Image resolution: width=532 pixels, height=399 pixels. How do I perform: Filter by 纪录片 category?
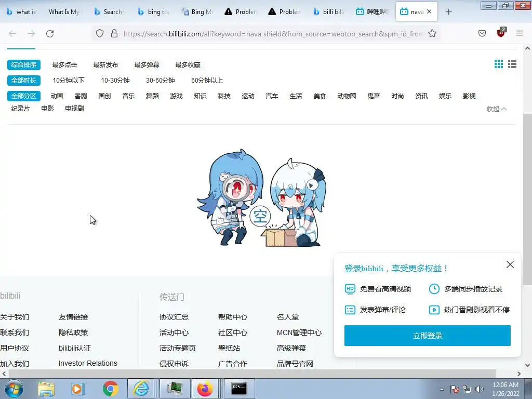coord(20,109)
